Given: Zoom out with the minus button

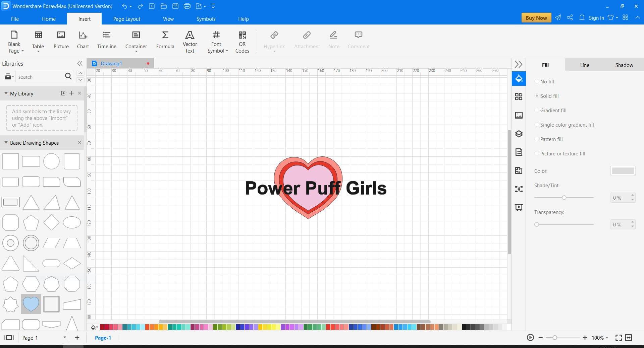Looking at the screenshot, I should 540,338.
